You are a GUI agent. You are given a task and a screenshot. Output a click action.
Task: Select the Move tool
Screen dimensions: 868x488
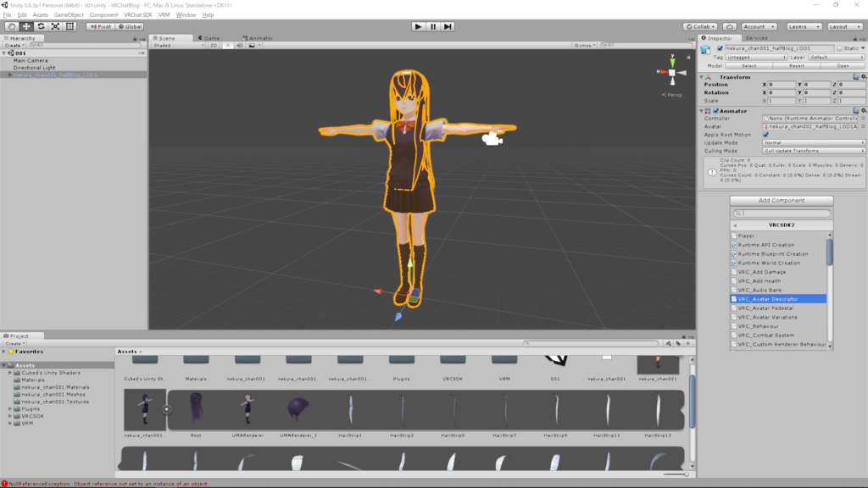click(x=26, y=26)
